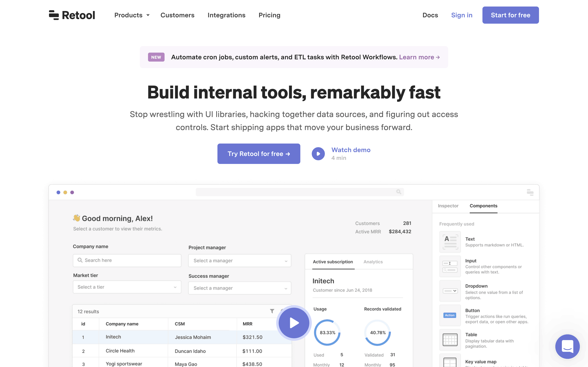
Task: Switch to the Inspector tab
Action: (448, 206)
